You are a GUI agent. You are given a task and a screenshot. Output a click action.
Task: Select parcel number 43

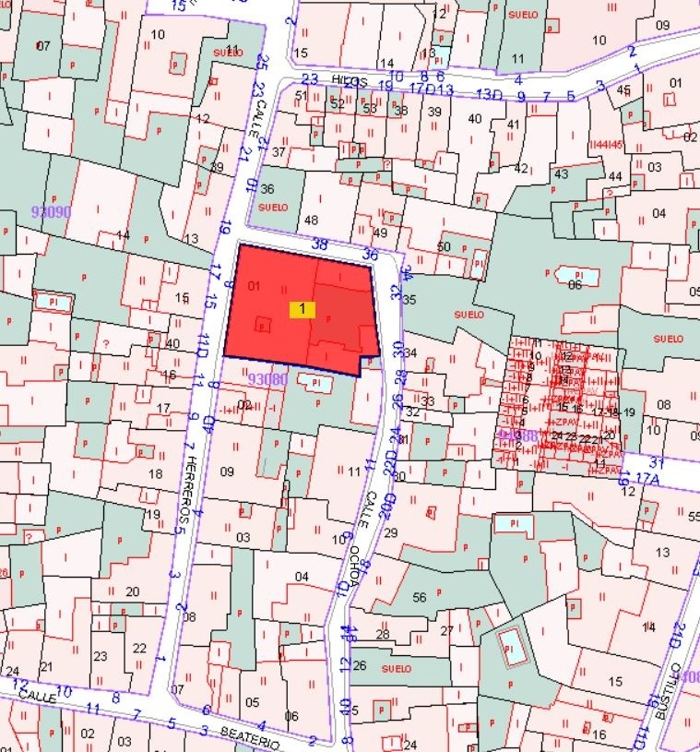pyautogui.click(x=561, y=173)
